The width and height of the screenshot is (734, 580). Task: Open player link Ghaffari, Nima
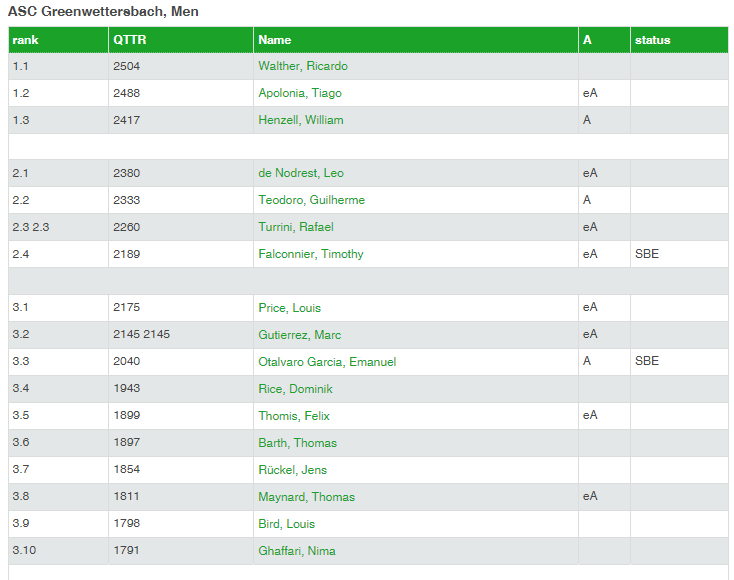(x=297, y=551)
